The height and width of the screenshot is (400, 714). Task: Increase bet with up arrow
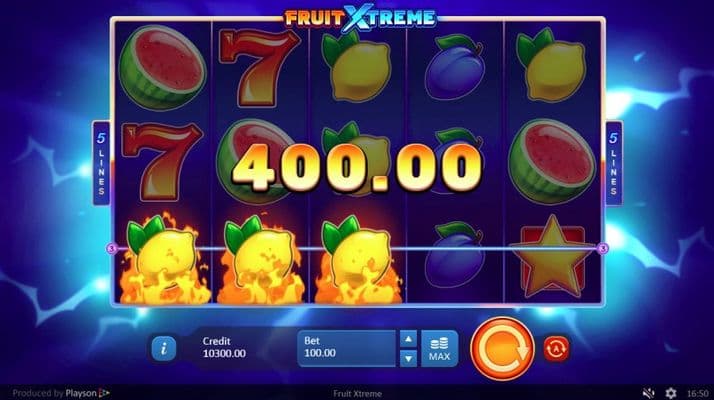click(x=408, y=339)
